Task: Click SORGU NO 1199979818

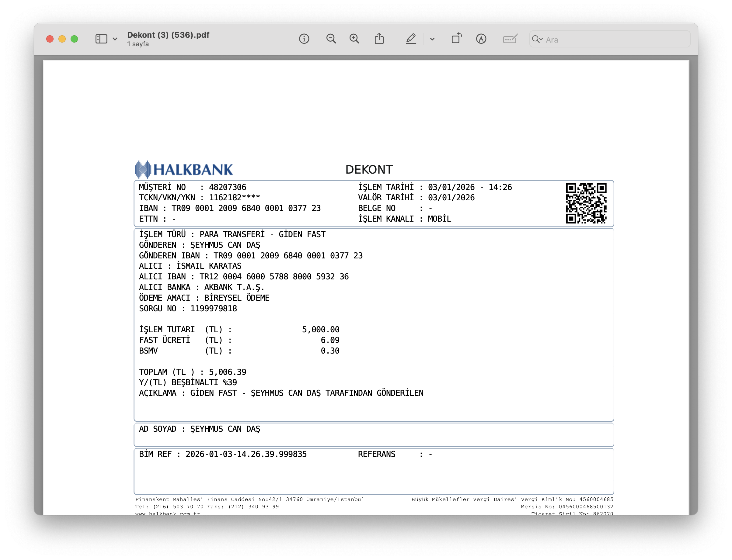Action: pyautogui.click(x=188, y=309)
